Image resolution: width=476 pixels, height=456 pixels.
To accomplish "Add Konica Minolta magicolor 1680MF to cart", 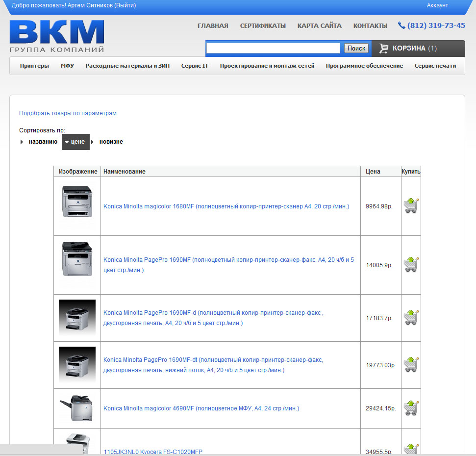I will point(411,205).
